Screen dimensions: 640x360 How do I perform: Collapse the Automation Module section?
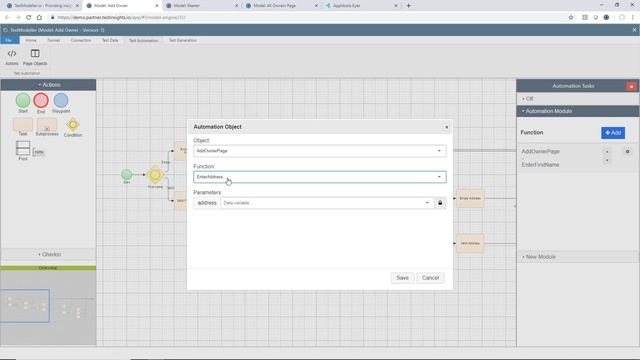[x=578, y=111]
